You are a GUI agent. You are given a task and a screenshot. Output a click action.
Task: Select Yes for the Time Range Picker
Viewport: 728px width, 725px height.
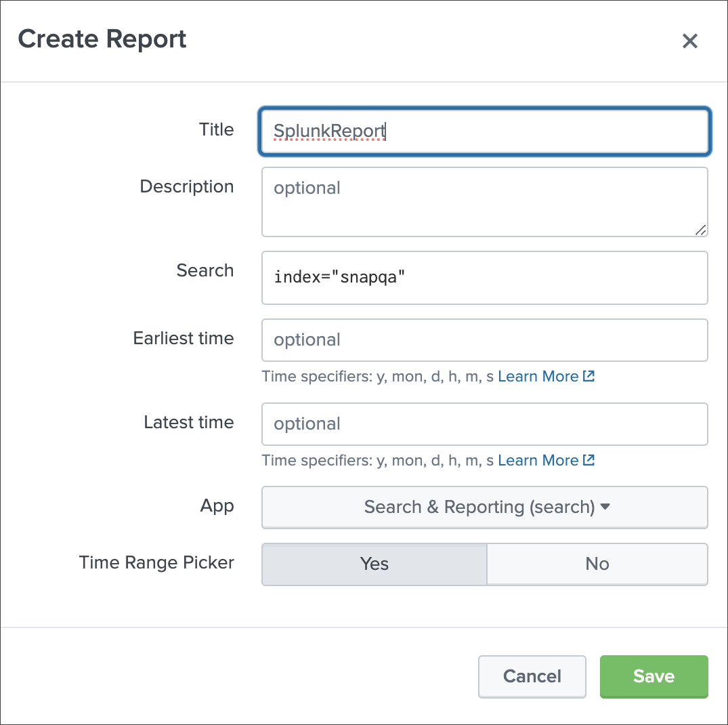click(374, 564)
